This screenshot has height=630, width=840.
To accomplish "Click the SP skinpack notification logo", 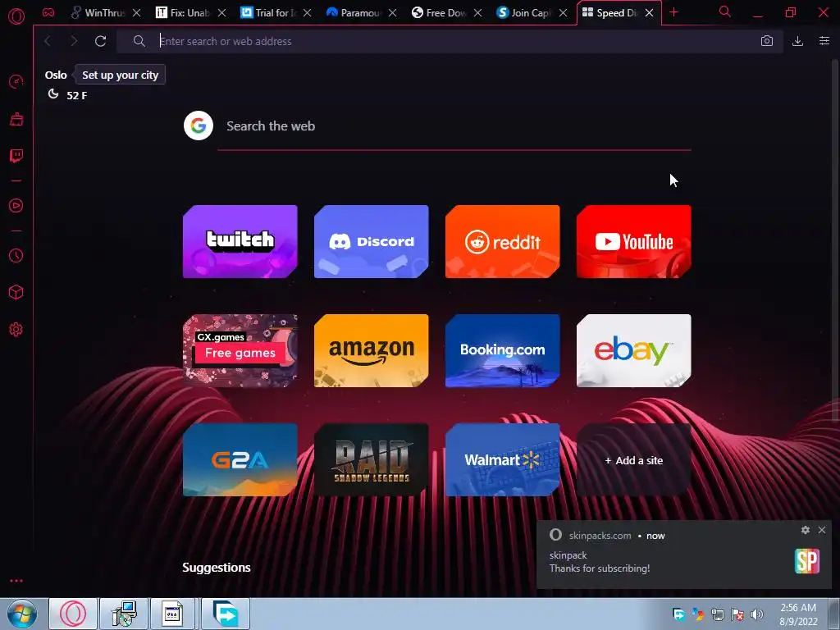I will [x=807, y=561].
